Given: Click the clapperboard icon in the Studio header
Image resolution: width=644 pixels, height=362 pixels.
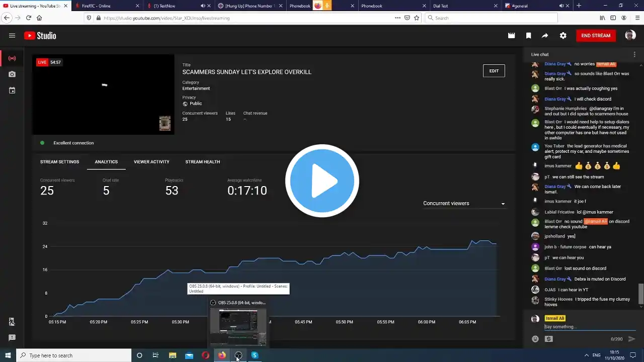Looking at the screenshot, I should 512,36.
